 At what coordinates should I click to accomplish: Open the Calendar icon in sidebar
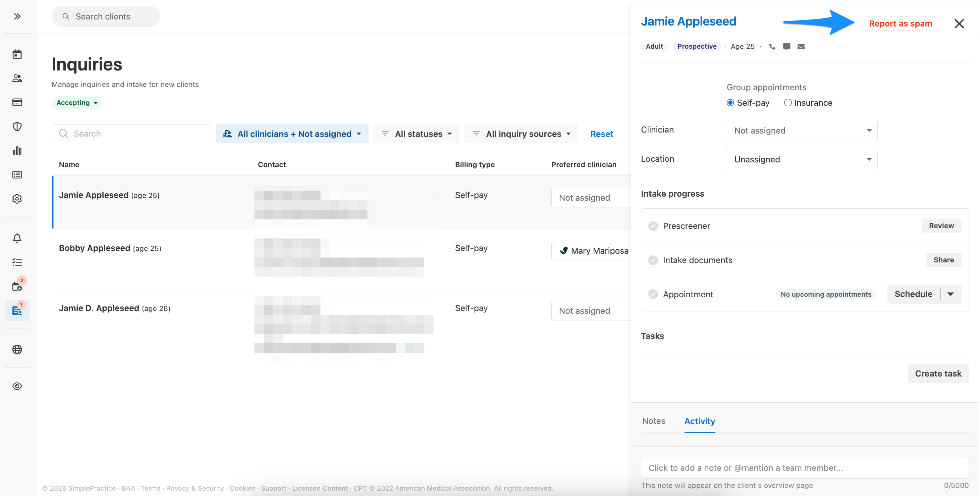pos(17,54)
